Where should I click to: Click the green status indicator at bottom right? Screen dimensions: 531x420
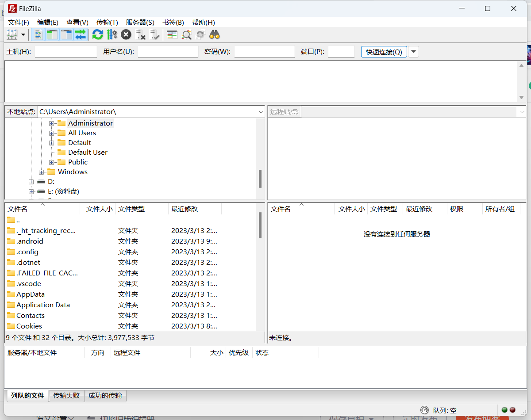[x=504, y=410]
